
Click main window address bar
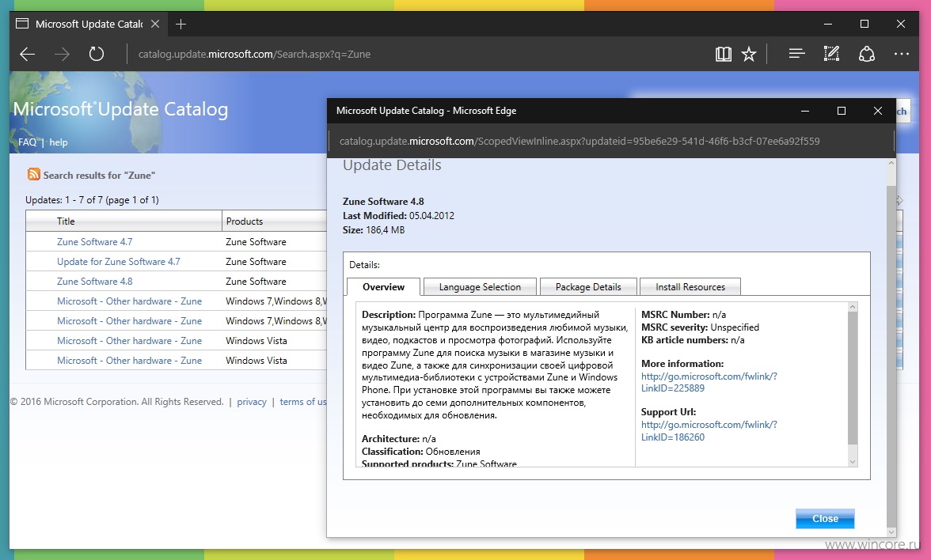pyautogui.click(x=254, y=54)
